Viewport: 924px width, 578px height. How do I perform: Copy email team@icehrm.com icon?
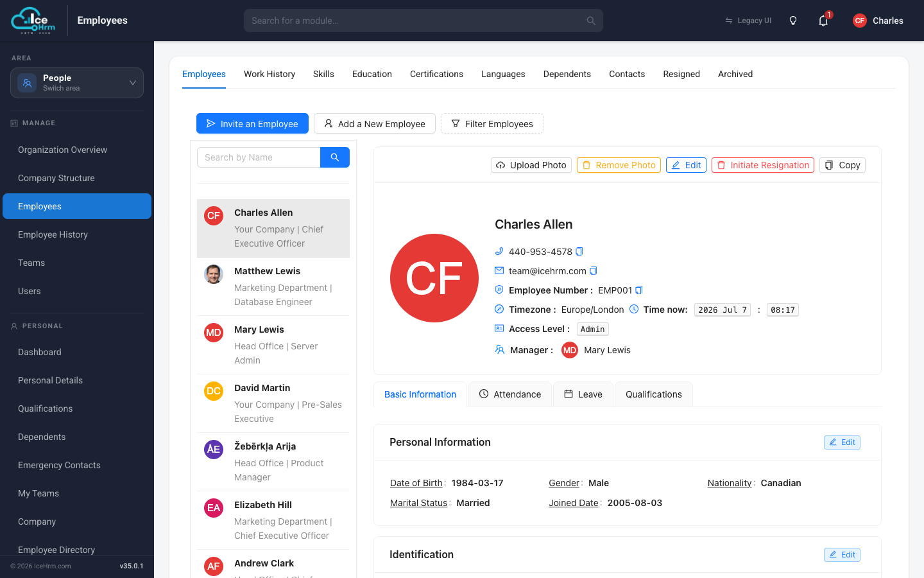pyautogui.click(x=594, y=271)
